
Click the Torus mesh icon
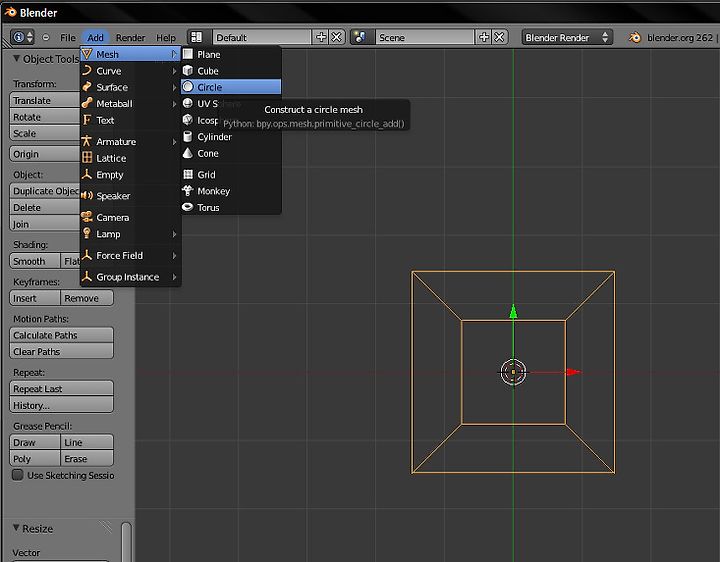pos(188,207)
